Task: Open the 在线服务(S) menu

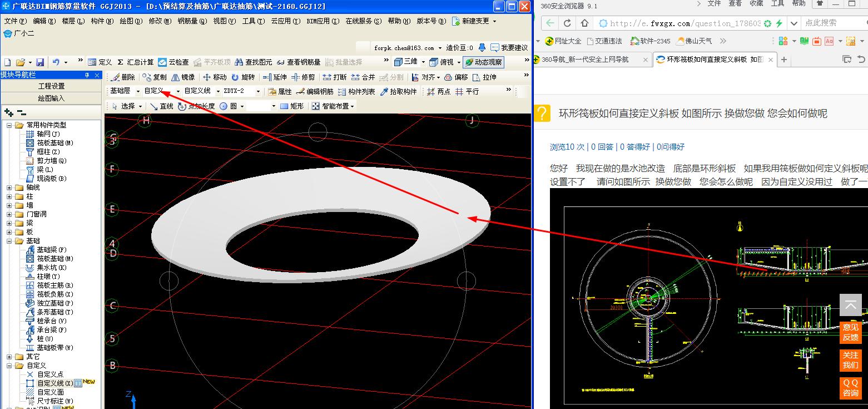Action: pyautogui.click(x=364, y=21)
